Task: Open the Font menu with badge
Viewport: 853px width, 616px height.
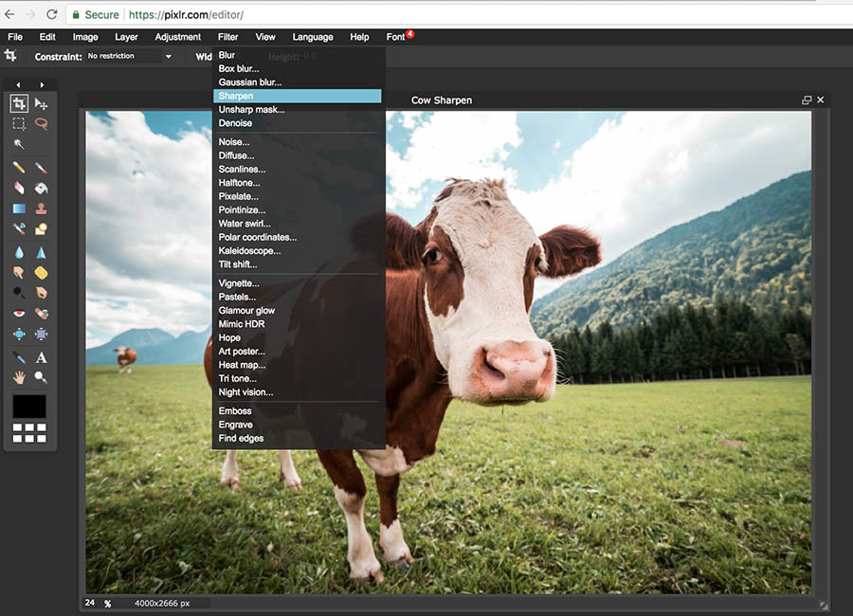Action: pos(398,37)
